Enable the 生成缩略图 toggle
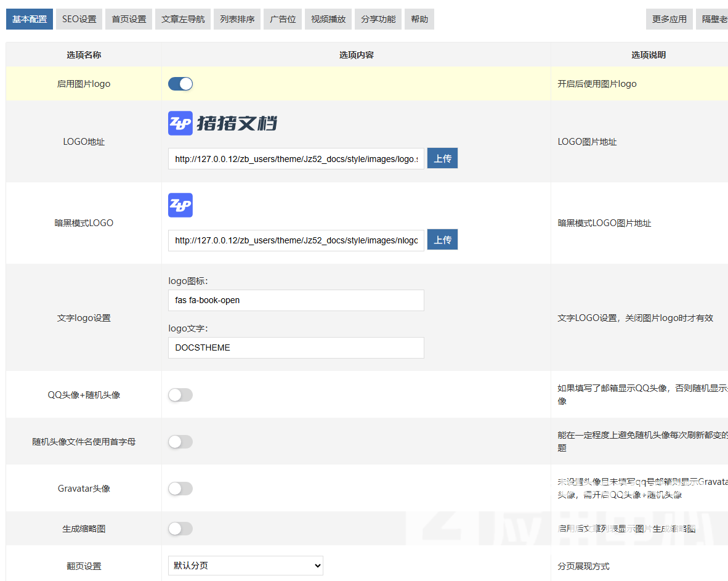728x581 pixels. point(180,529)
